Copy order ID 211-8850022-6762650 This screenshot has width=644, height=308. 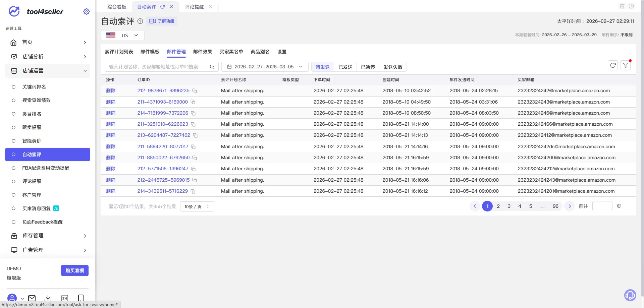(x=195, y=158)
